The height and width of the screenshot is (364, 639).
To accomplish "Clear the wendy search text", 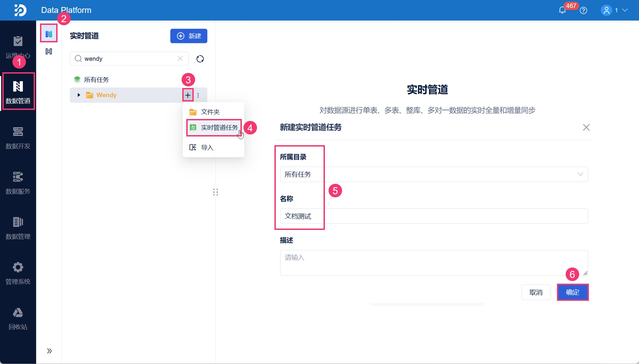I will point(180,58).
